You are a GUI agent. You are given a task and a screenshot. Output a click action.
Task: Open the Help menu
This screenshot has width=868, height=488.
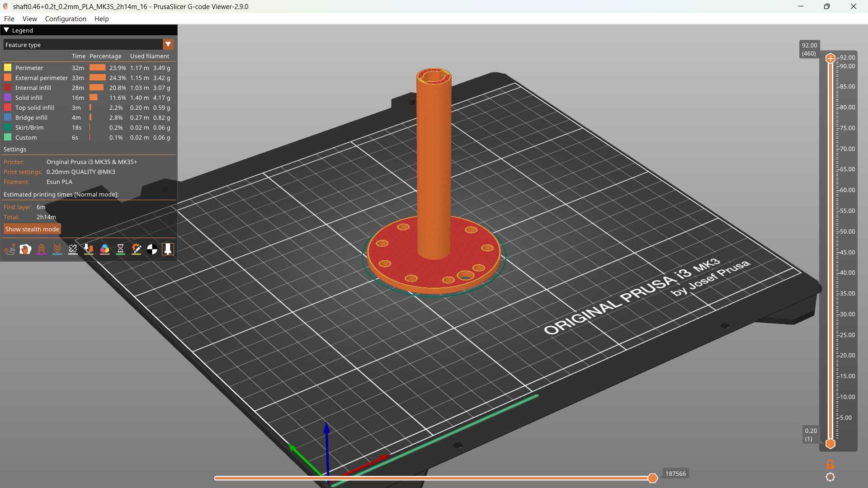(x=102, y=19)
